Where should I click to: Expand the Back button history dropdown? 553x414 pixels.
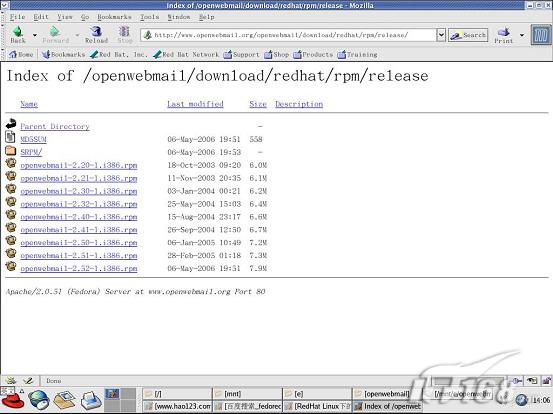[35, 35]
